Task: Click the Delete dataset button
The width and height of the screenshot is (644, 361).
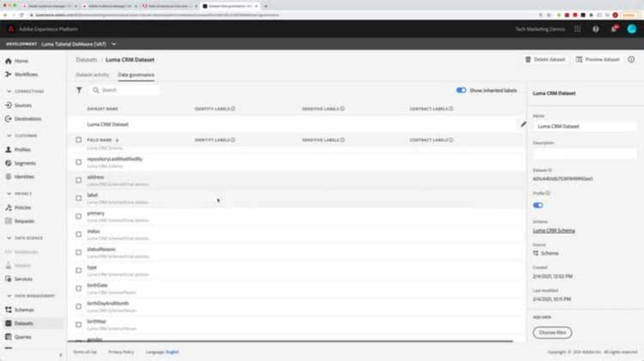Action: tap(545, 59)
